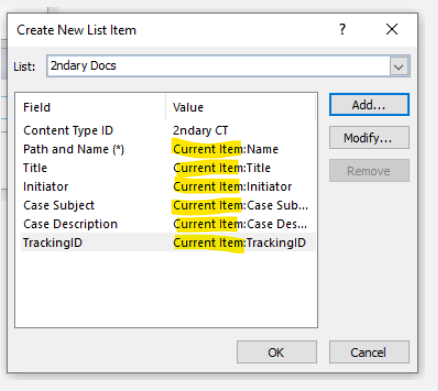Image resolution: width=438 pixels, height=391 pixels.
Task: Click the greyed Remove button
Action: (369, 171)
